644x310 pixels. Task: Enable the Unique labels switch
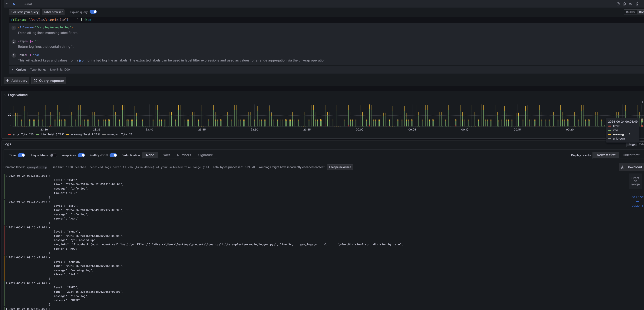[53, 155]
